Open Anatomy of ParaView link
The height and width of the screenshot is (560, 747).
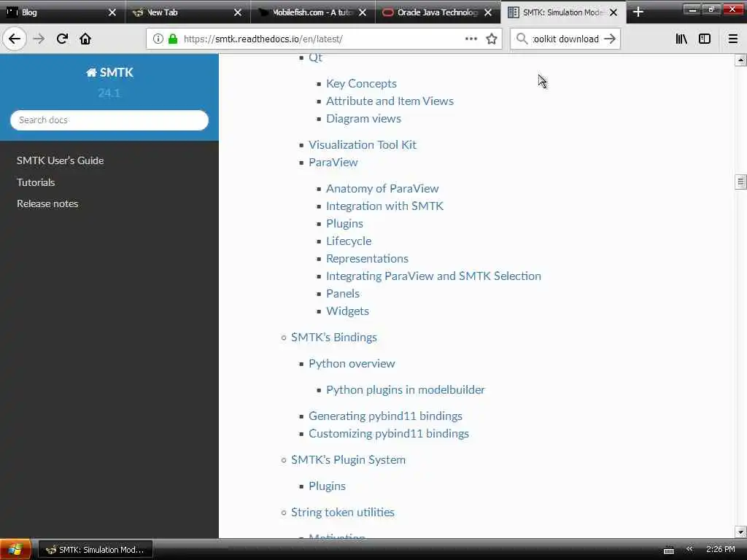[382, 189]
